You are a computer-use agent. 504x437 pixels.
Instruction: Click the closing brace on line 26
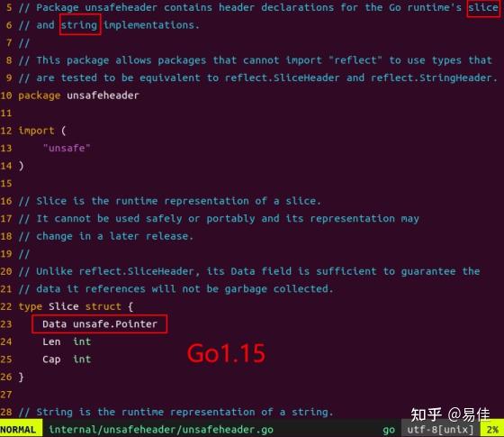21,377
